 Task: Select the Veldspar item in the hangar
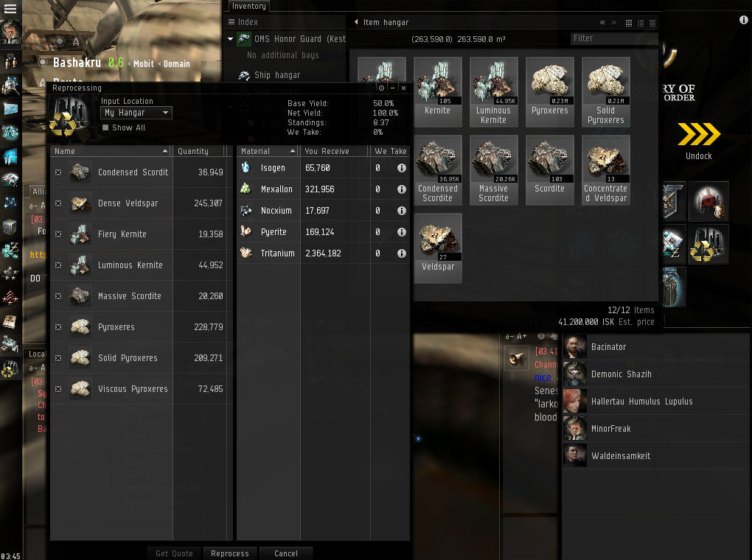(x=437, y=248)
